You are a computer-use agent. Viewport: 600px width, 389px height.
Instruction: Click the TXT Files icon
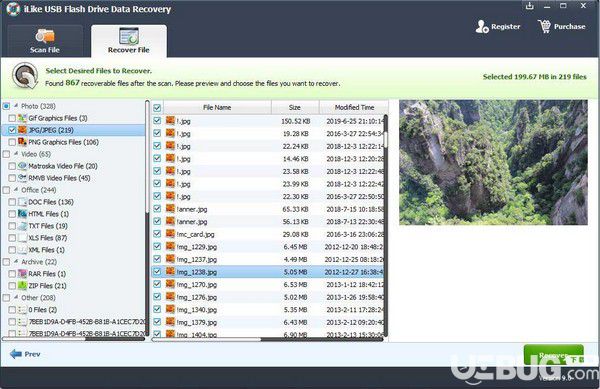[23, 226]
